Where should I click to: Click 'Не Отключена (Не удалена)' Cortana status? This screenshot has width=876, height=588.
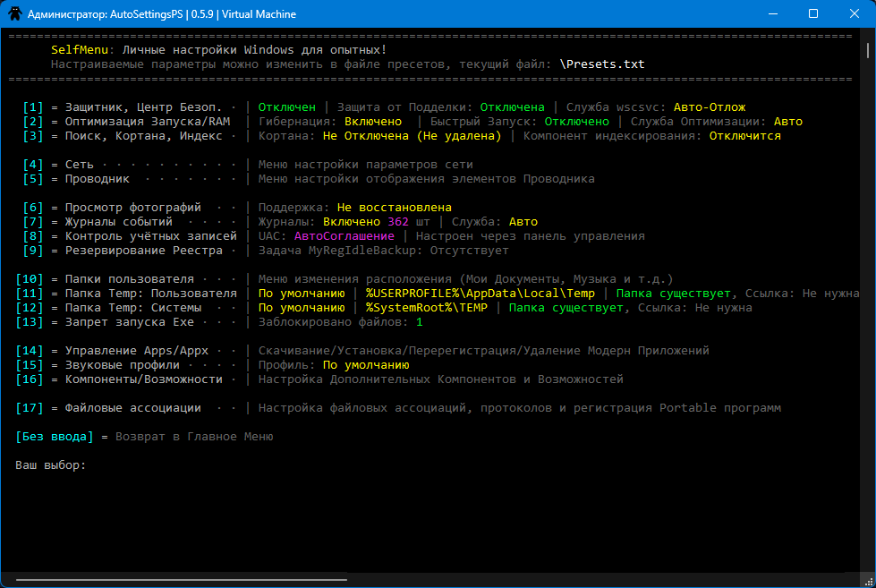tap(412, 136)
